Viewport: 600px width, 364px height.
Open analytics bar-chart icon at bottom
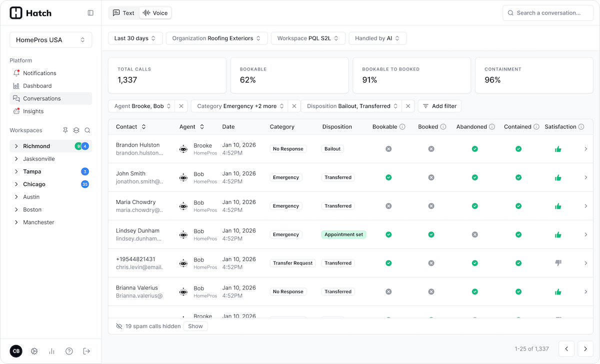coord(51,351)
